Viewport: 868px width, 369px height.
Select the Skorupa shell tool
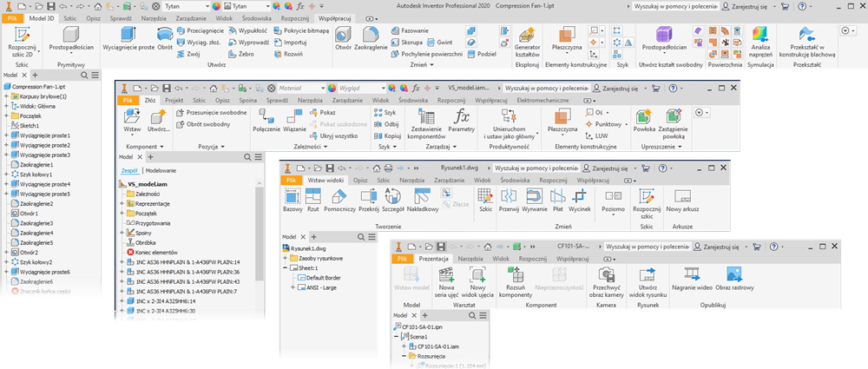(407, 42)
